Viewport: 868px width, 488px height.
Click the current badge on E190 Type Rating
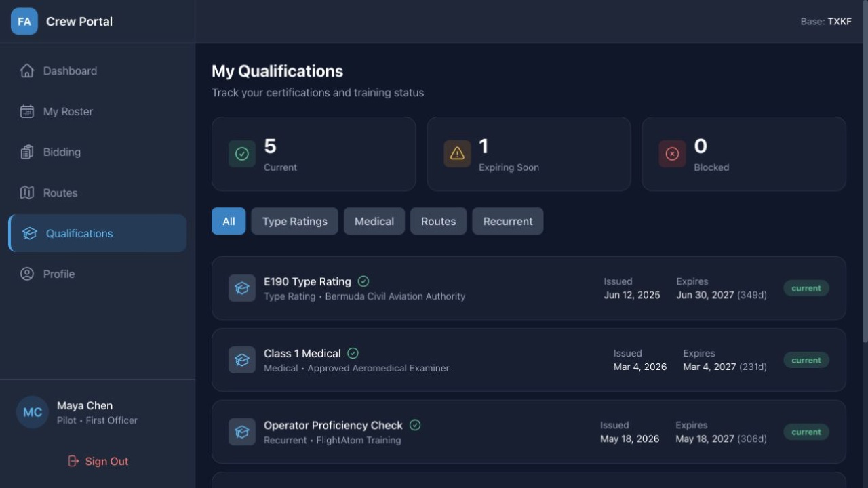(x=806, y=288)
